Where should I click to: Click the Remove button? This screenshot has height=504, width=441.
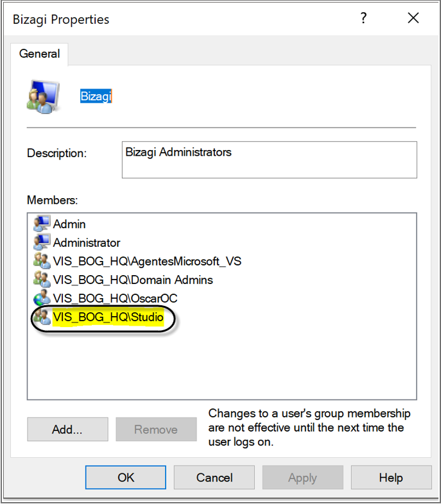(x=156, y=429)
